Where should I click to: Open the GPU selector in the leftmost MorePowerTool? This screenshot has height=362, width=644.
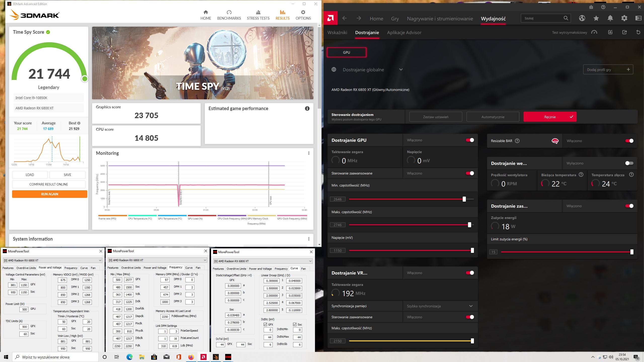(x=52, y=260)
